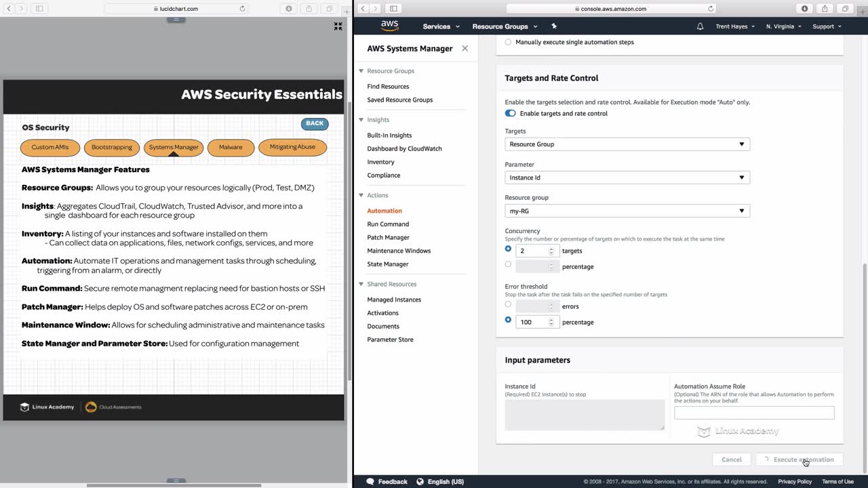Collapse the Actions section in the sidebar

[361, 195]
